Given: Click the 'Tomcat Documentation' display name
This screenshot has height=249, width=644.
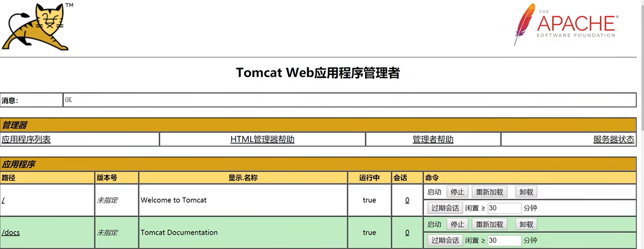Looking at the screenshot, I should pyautogui.click(x=179, y=233).
